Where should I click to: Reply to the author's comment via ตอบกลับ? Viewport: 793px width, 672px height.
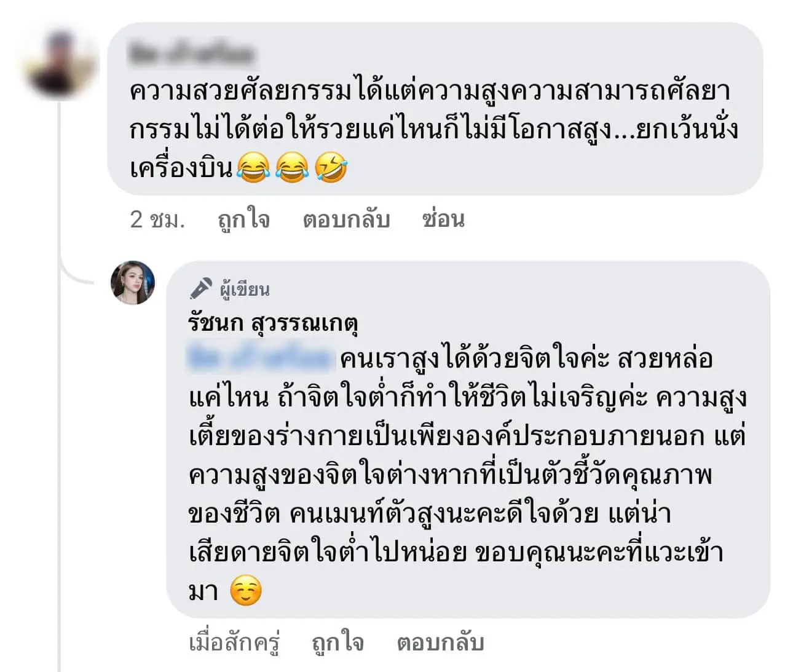pos(440,643)
